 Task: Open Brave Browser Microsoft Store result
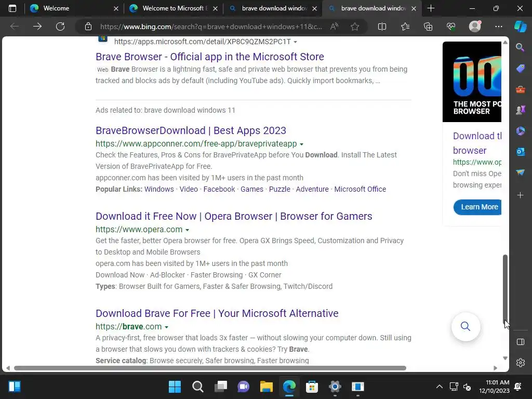(x=210, y=57)
